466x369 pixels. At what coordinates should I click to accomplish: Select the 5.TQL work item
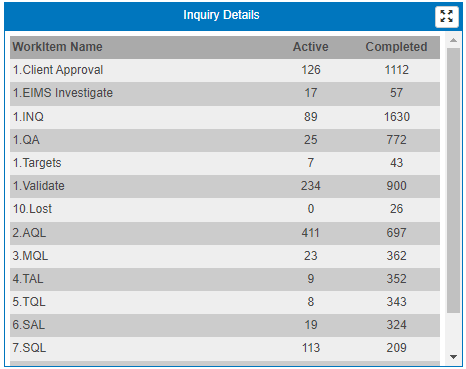(29, 302)
